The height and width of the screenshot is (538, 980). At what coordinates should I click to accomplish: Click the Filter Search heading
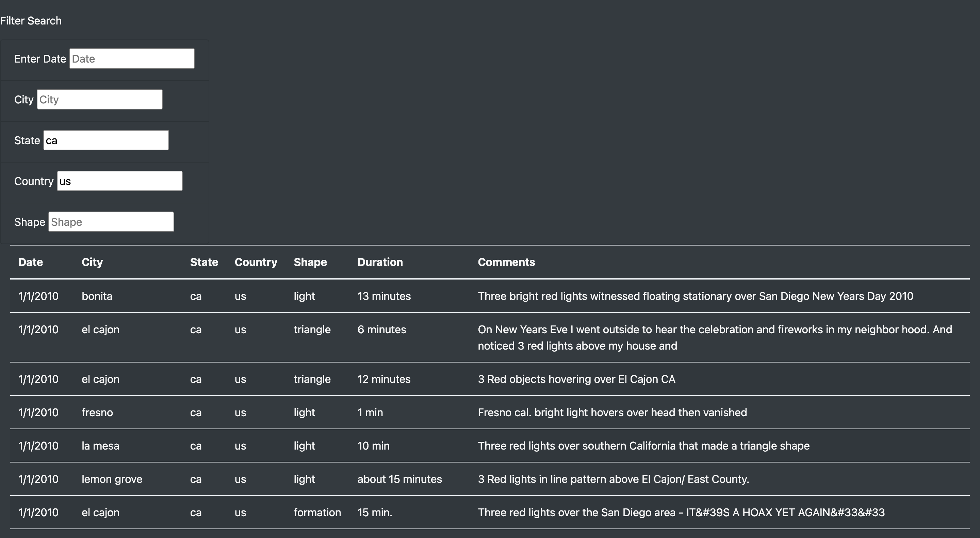[30, 20]
